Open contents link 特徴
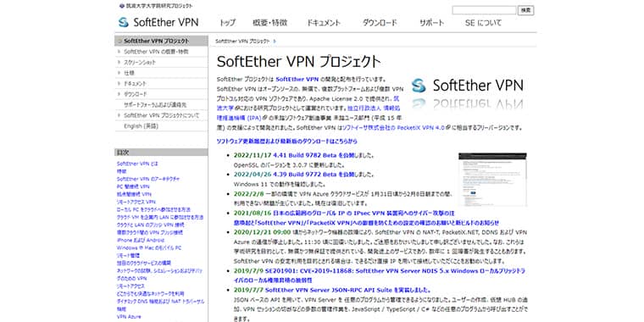Image resolution: width=644 pixels, height=322 pixels. [121, 171]
